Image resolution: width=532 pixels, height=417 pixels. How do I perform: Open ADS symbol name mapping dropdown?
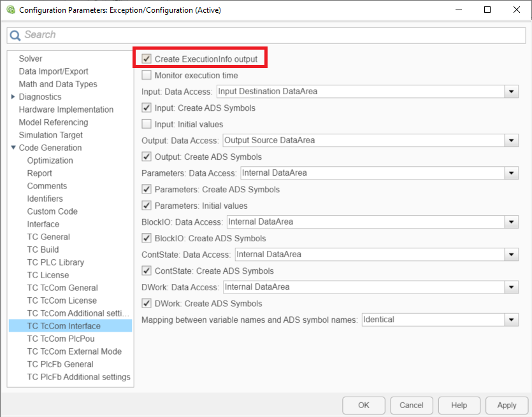click(511, 320)
